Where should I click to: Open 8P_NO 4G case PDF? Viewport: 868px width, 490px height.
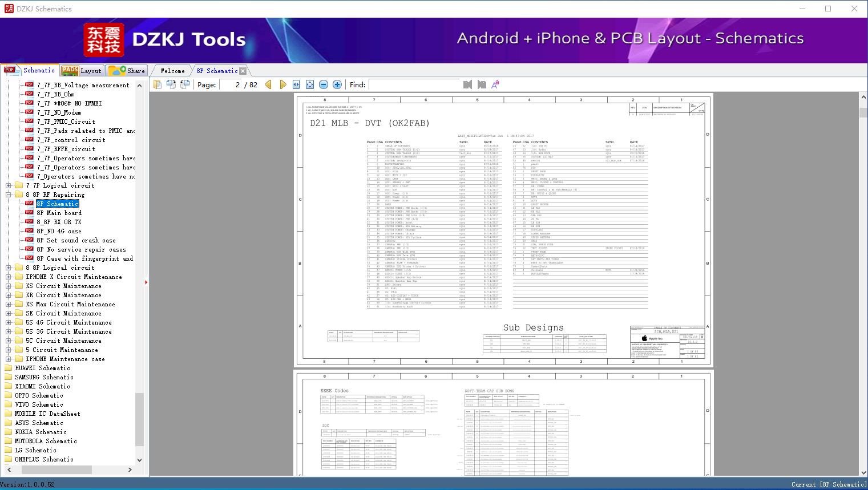click(59, 231)
